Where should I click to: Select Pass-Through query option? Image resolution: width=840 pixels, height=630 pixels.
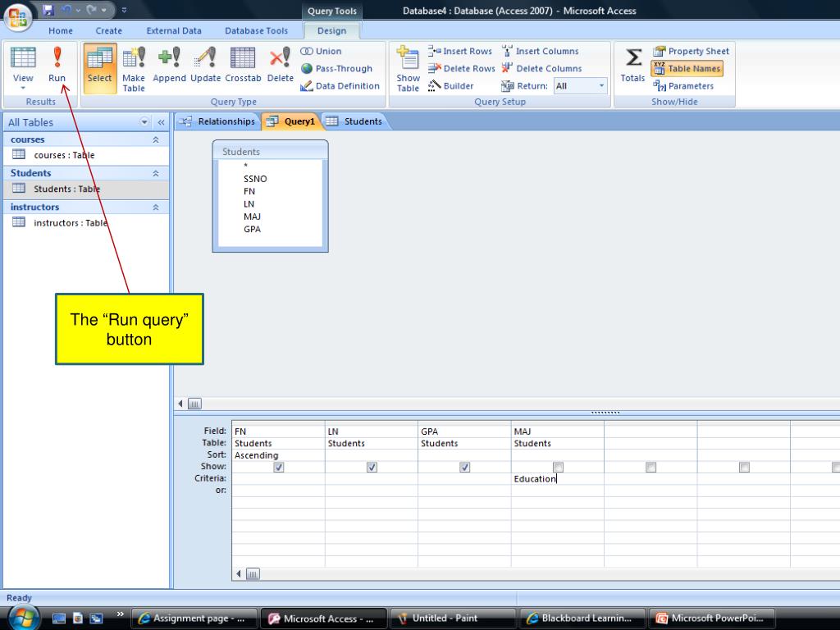point(336,69)
